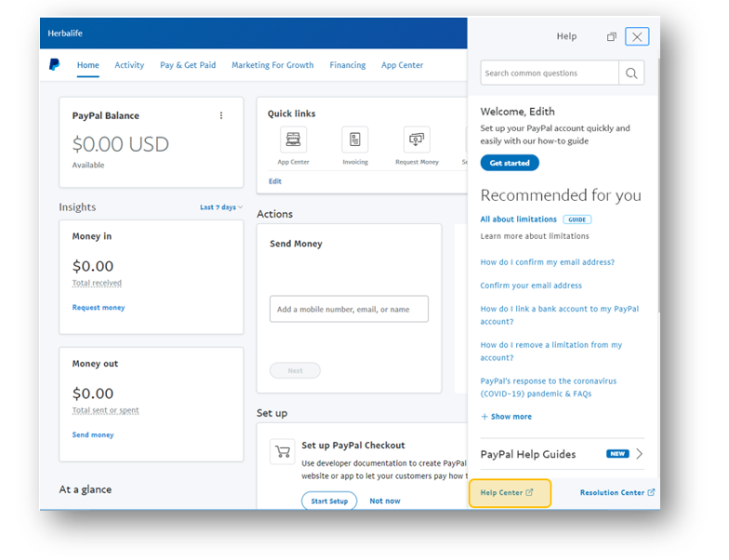Image resolution: width=729 pixels, height=560 pixels.
Task: Open the Resolution Center link
Action: 616,493
